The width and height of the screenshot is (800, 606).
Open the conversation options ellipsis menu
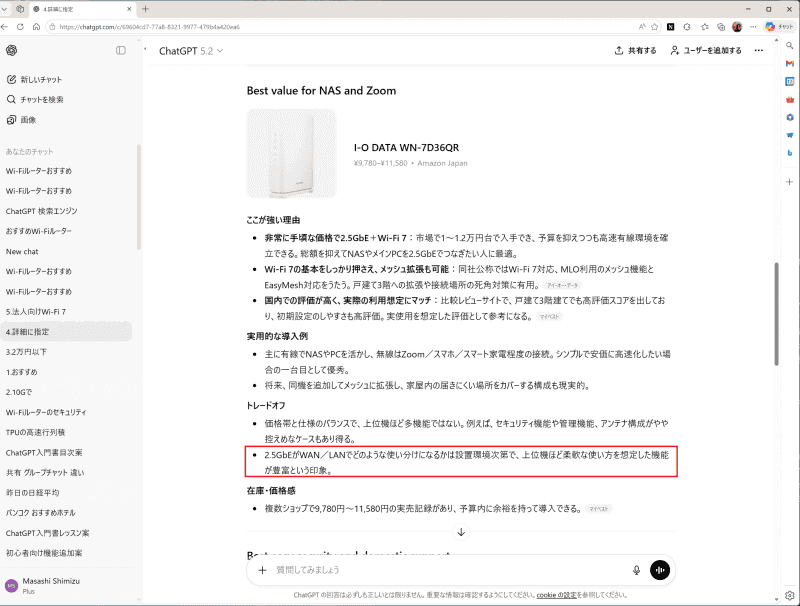click(758, 50)
